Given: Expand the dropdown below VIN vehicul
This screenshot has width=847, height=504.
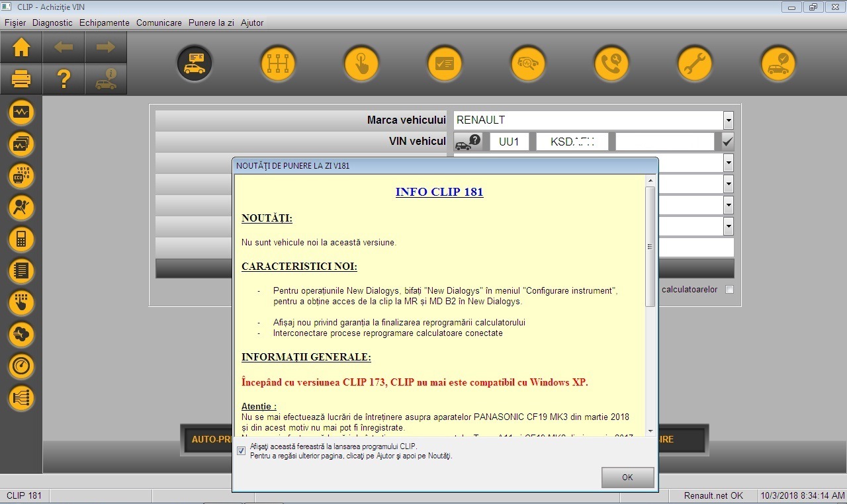Looking at the screenshot, I should pos(729,163).
